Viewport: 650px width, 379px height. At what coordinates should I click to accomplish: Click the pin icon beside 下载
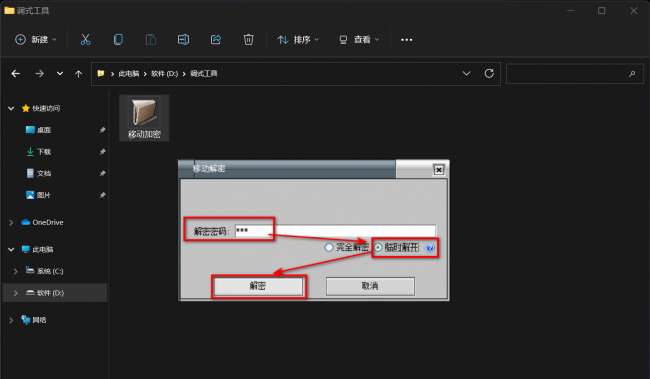pyautogui.click(x=102, y=152)
